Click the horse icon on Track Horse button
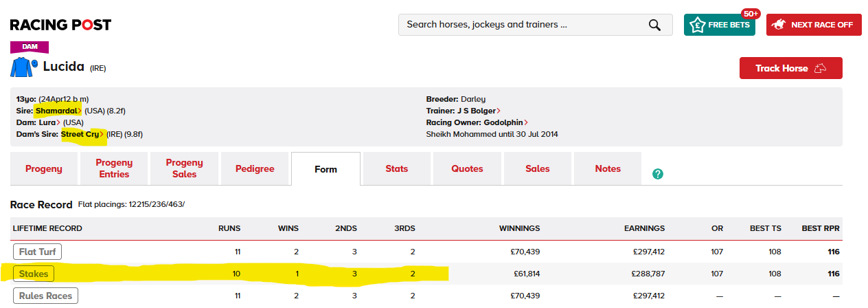The width and height of the screenshot is (868, 308). tap(820, 68)
